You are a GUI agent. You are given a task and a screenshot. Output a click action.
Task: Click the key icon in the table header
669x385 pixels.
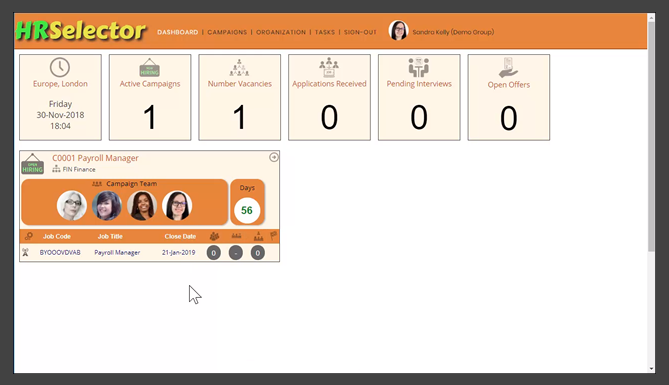pyautogui.click(x=29, y=236)
